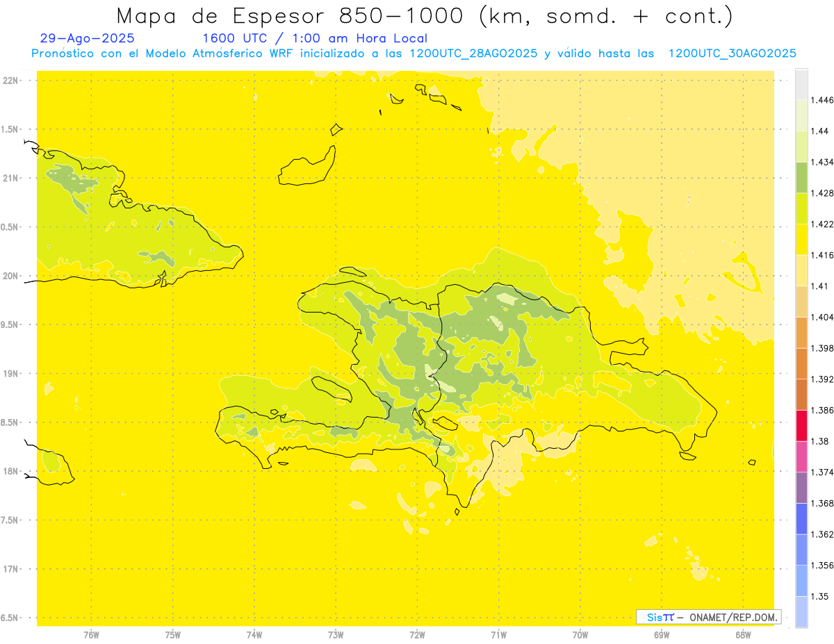Click the pale yellow 1.41–1.416 legend swatch
Image resolution: width=834 pixels, height=644 pixels.
(x=801, y=270)
